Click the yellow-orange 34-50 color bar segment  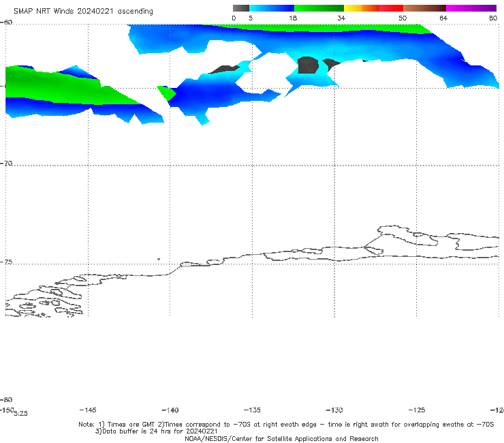pyautogui.click(x=373, y=8)
